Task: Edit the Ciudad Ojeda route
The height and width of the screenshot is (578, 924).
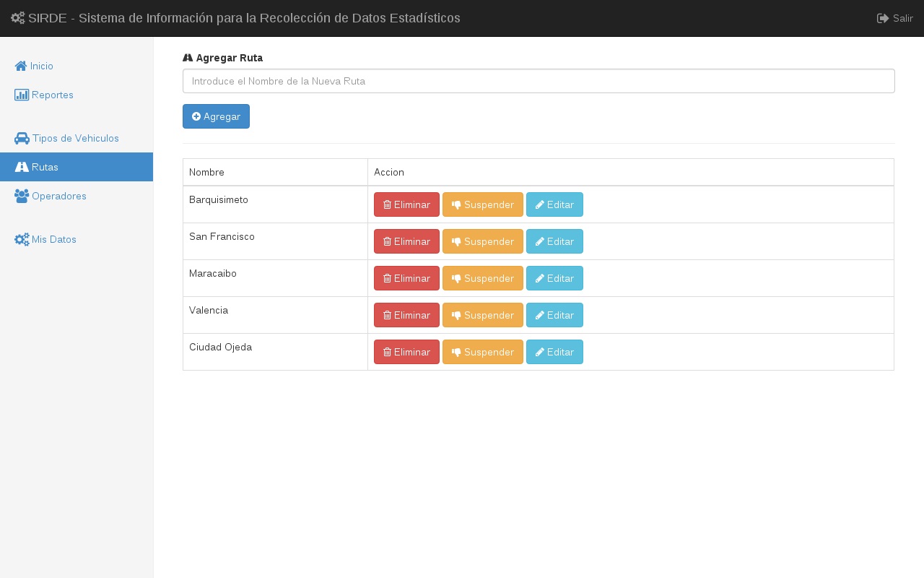Action: [554, 352]
